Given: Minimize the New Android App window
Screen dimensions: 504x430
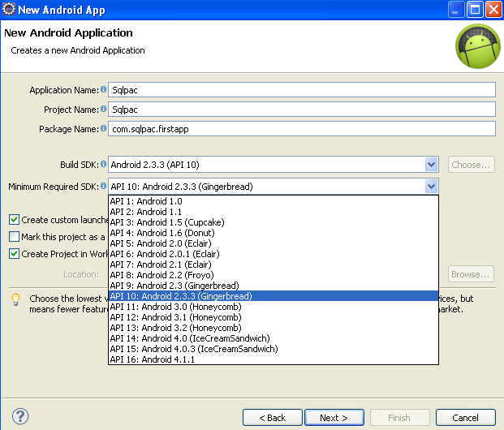Looking at the screenshot, I should click(x=456, y=9).
